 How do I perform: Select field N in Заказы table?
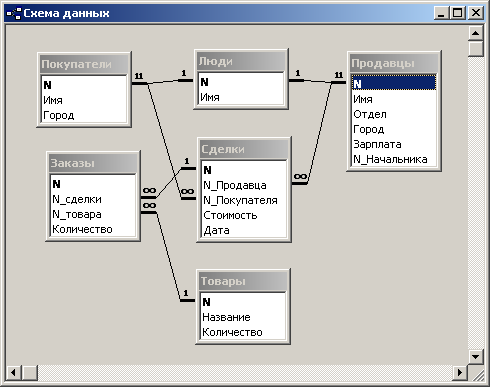coord(93,184)
